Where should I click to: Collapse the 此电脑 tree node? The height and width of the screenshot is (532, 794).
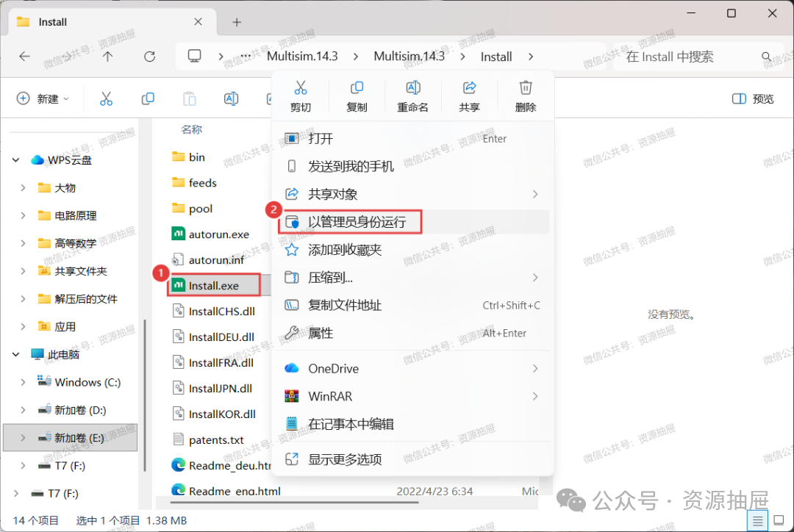coord(15,354)
